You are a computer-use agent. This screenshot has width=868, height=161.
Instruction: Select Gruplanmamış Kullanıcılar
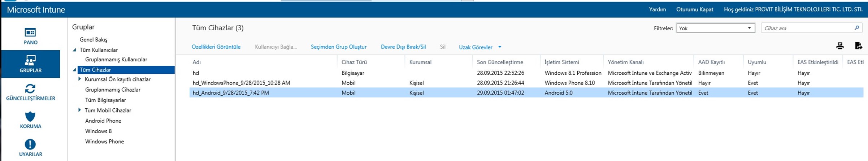(x=116, y=60)
